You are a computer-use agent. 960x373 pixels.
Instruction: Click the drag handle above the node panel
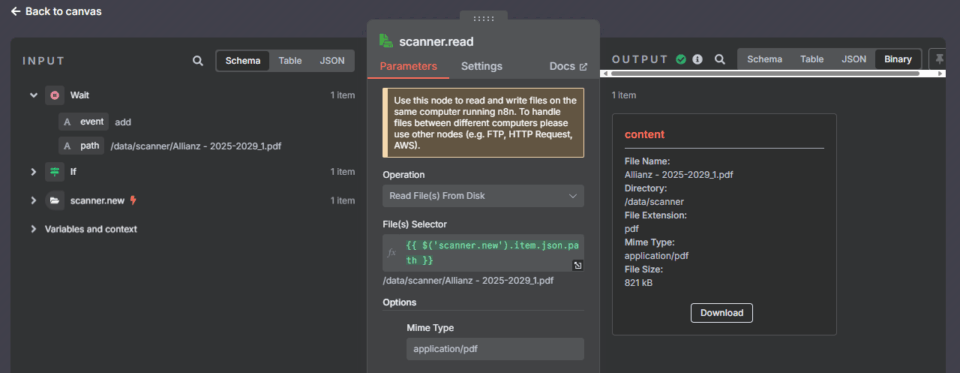[483, 19]
